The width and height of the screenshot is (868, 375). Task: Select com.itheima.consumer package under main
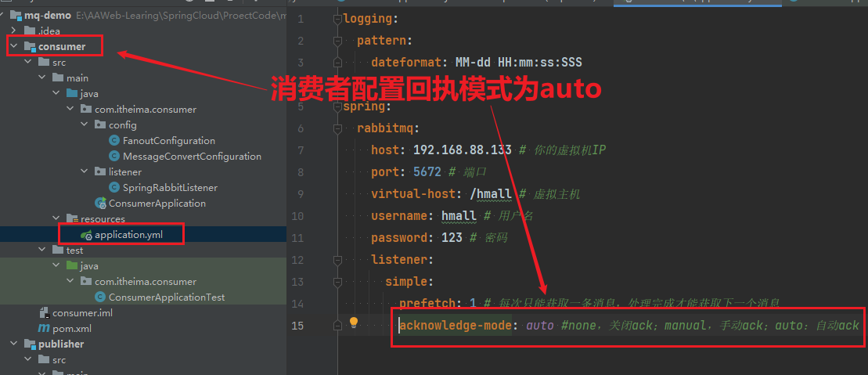[145, 109]
